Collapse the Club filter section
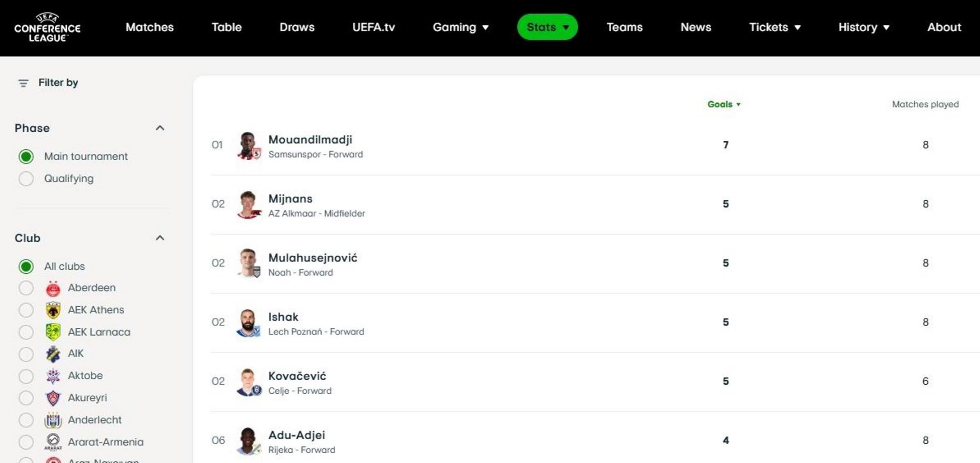Image resolution: width=980 pixels, height=463 pixels. pyautogui.click(x=160, y=238)
